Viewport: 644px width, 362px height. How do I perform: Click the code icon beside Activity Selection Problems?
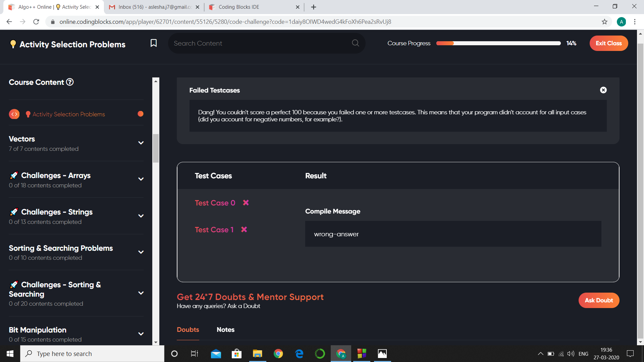pos(14,114)
